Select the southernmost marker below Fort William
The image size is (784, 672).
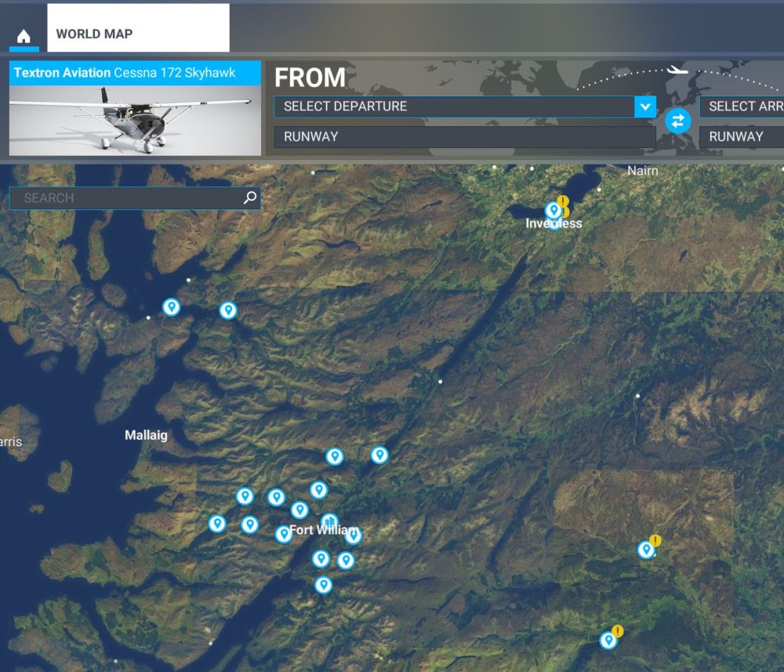point(323,585)
